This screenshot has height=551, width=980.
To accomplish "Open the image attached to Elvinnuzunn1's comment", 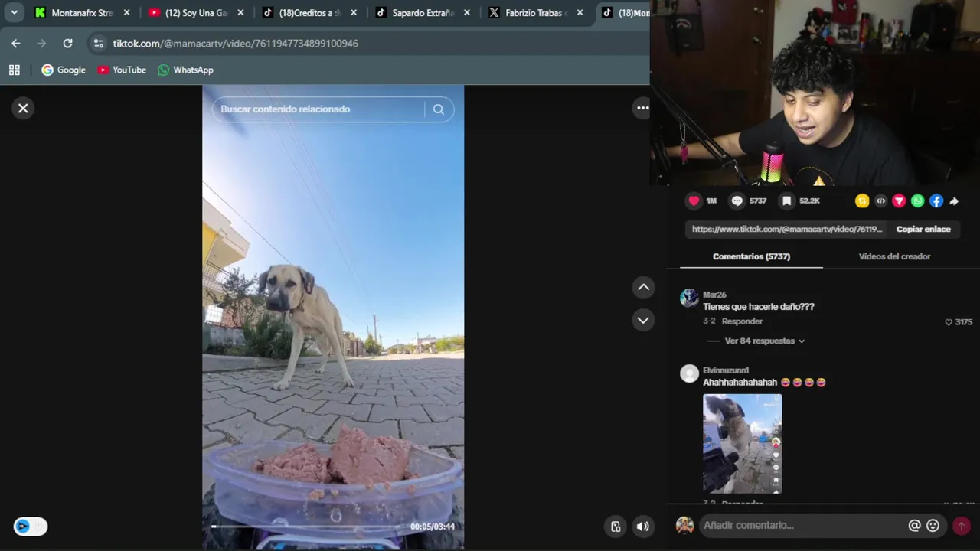I will pyautogui.click(x=742, y=444).
